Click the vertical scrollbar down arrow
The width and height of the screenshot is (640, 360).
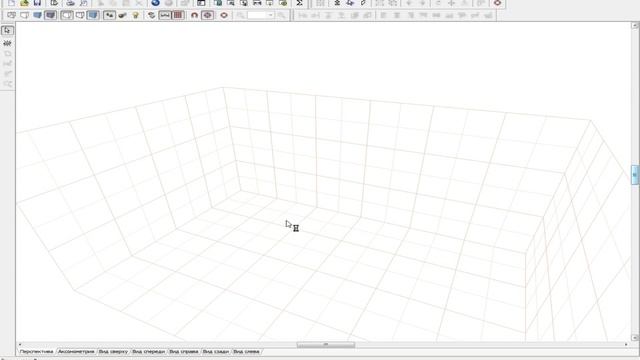tap(635, 338)
